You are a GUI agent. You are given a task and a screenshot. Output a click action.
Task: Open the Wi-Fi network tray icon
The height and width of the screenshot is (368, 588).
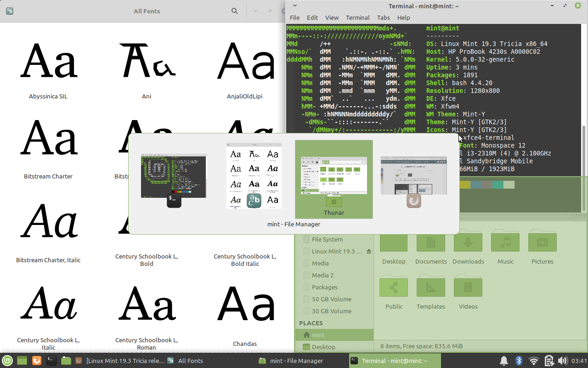tap(533, 361)
